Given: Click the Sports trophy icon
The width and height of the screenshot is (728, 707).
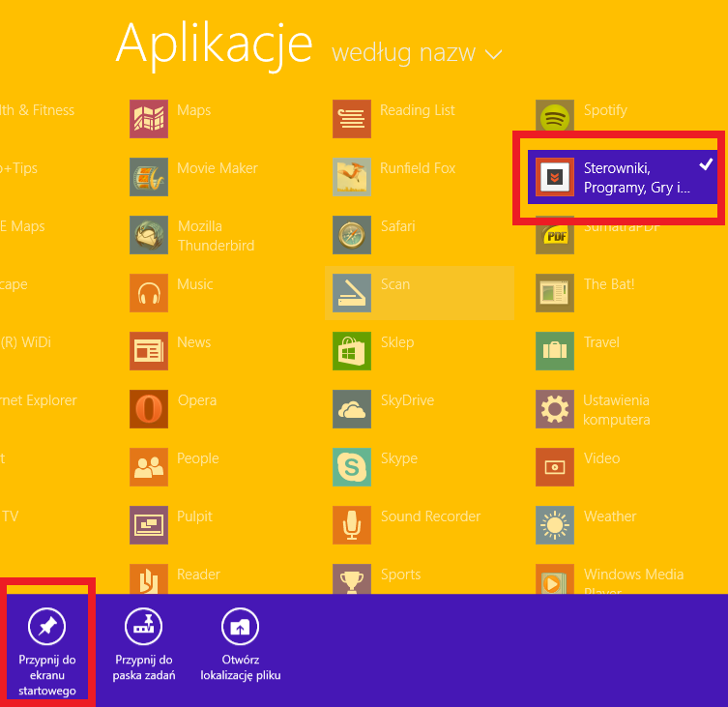Looking at the screenshot, I should tap(352, 578).
